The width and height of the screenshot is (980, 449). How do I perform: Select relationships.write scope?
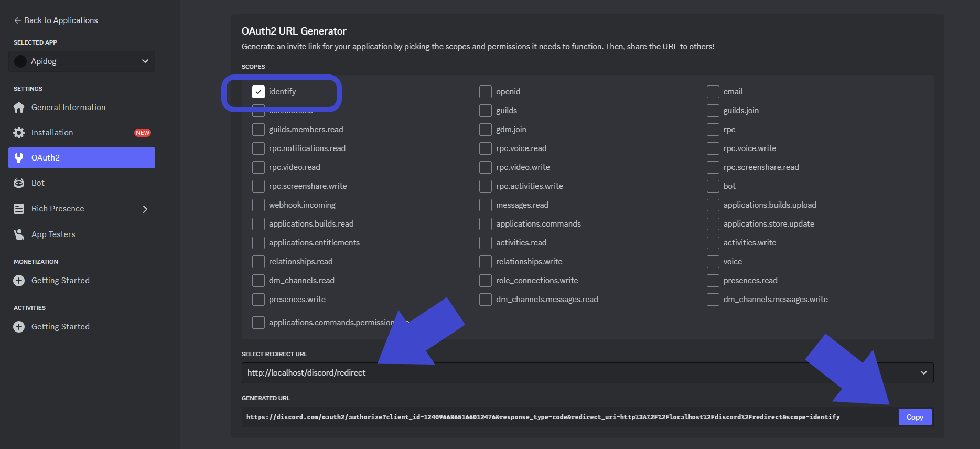coord(486,262)
